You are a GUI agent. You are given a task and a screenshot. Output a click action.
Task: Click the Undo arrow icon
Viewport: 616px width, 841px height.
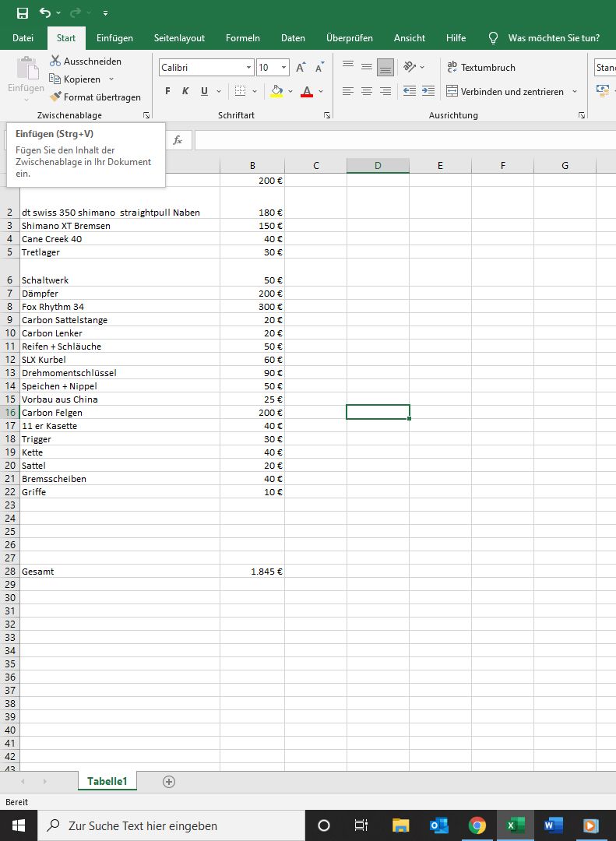coord(45,12)
